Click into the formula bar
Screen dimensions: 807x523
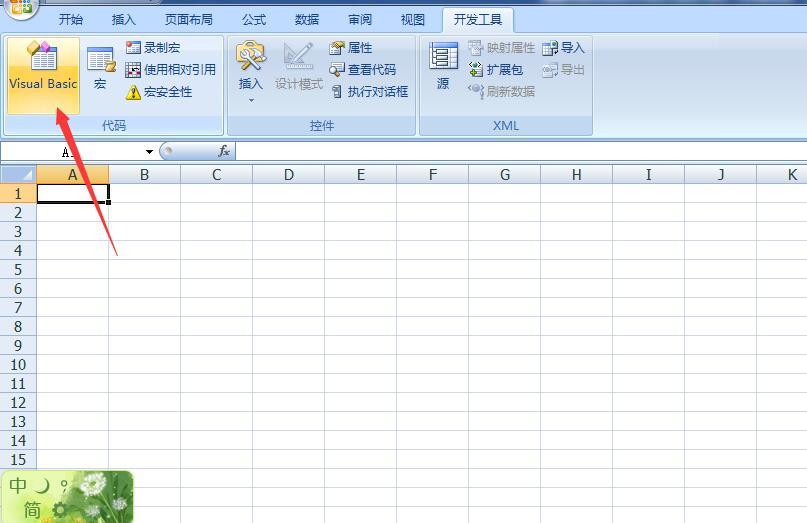[521, 152]
